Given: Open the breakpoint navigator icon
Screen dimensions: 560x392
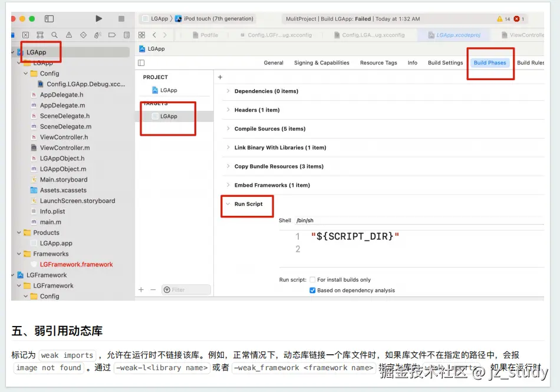Looking at the screenshot, I should click(x=112, y=35).
